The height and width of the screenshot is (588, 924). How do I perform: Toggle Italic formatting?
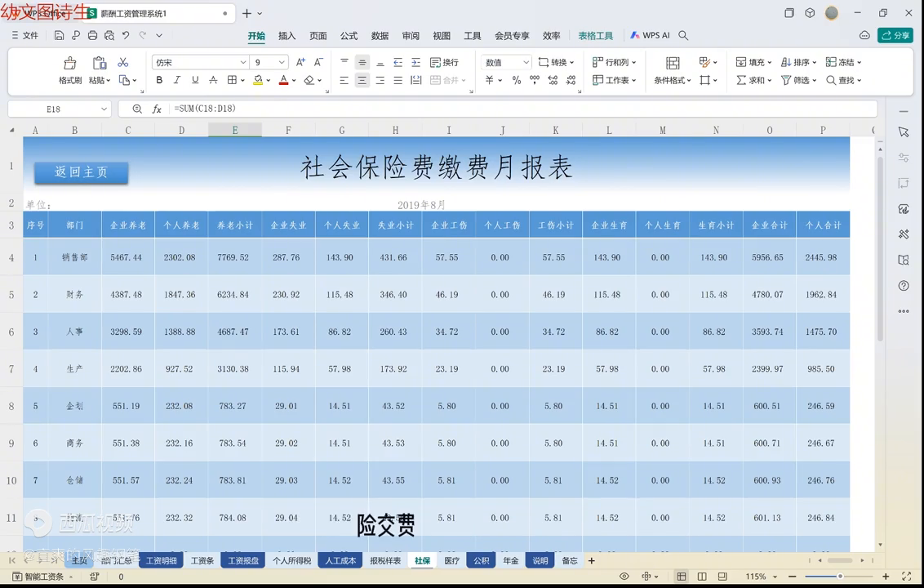click(177, 80)
